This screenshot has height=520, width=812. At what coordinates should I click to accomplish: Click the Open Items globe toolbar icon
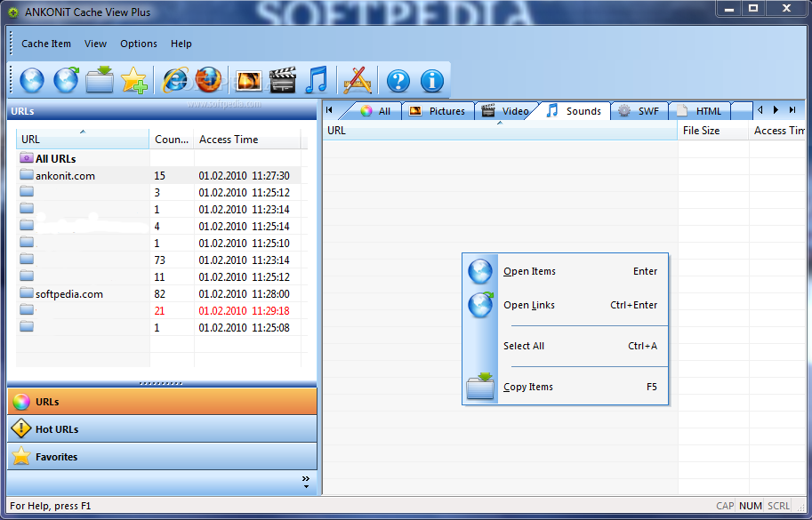[32, 80]
